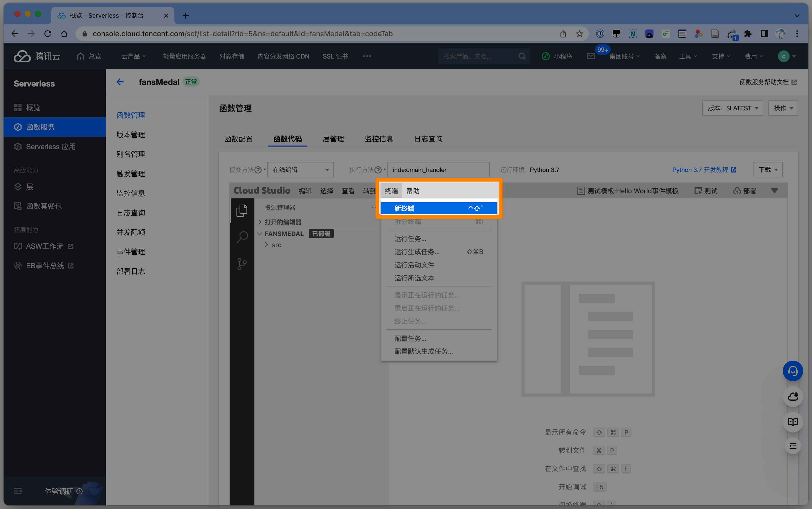
Task: Open the mail notifications icon with the 99+ badge
Action: [x=591, y=56]
